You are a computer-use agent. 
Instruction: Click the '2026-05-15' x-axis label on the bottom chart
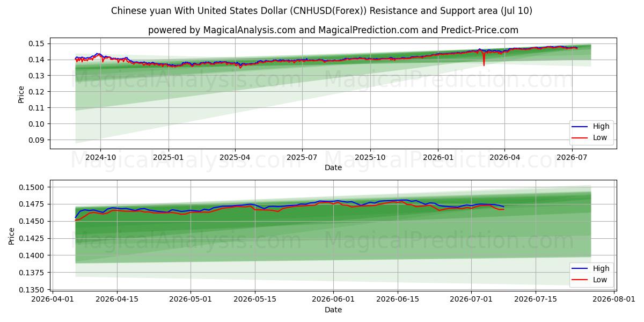click(x=255, y=299)
